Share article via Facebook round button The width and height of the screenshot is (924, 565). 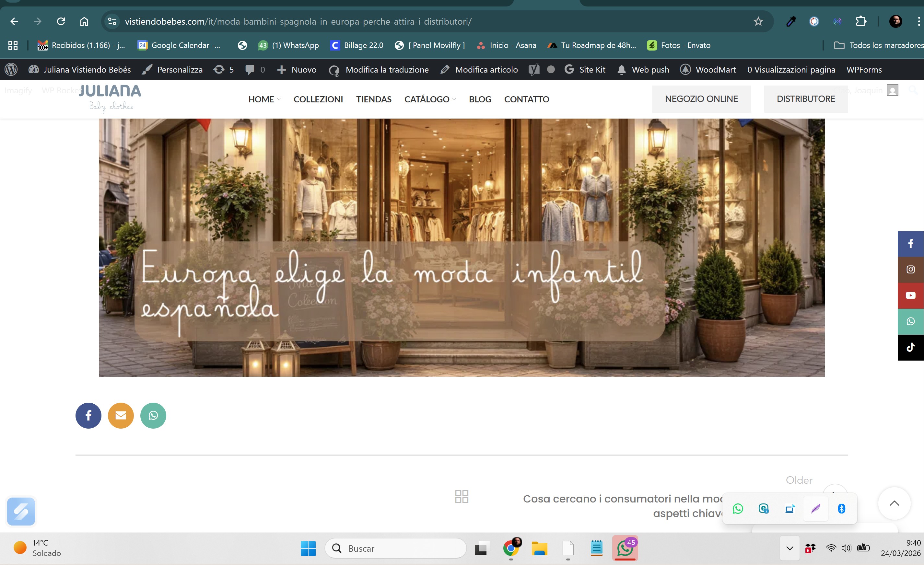(88, 415)
